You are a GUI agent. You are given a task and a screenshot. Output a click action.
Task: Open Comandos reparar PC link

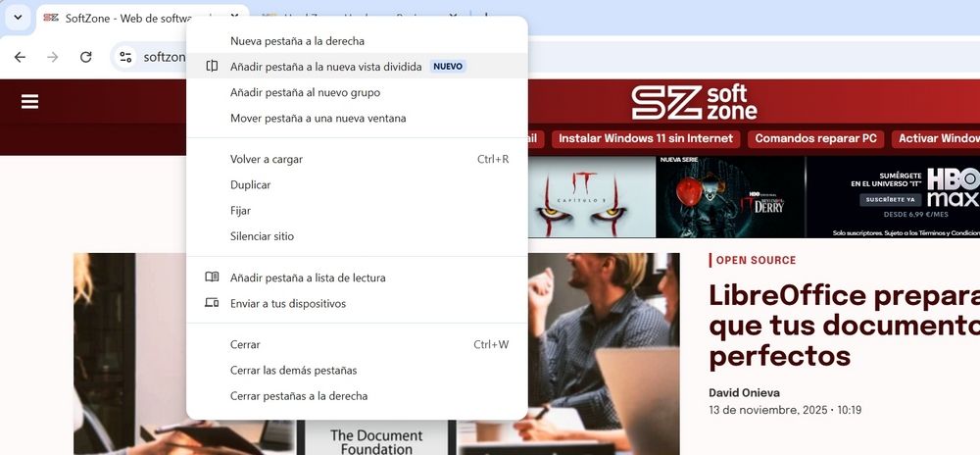(815, 138)
